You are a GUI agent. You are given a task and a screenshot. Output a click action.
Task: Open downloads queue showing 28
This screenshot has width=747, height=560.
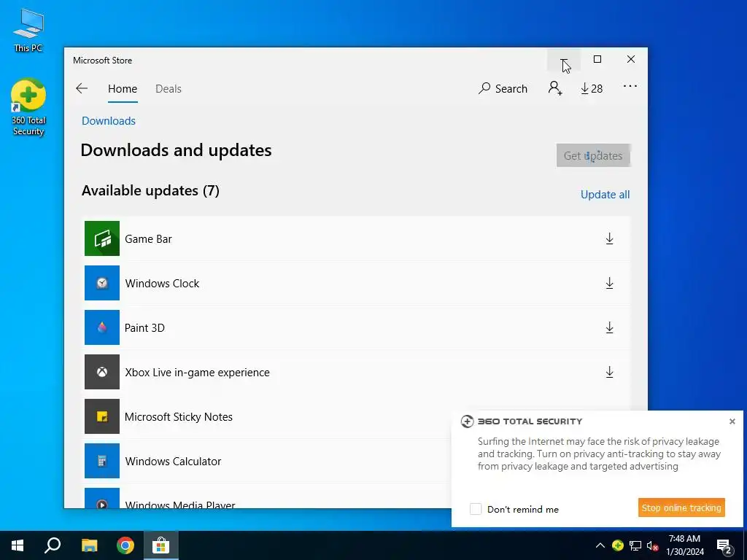[x=592, y=88]
